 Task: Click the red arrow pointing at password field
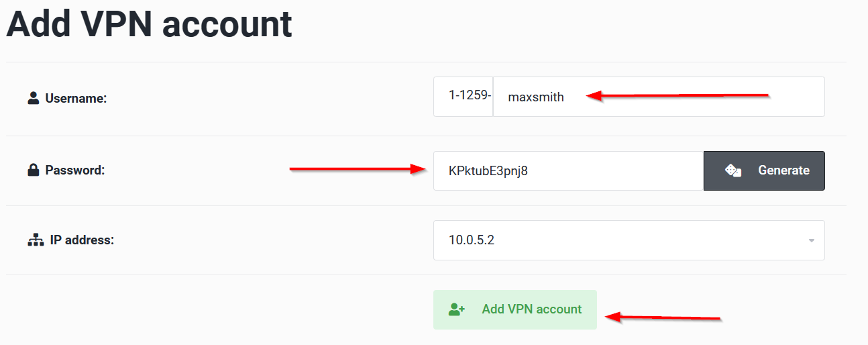point(358,169)
